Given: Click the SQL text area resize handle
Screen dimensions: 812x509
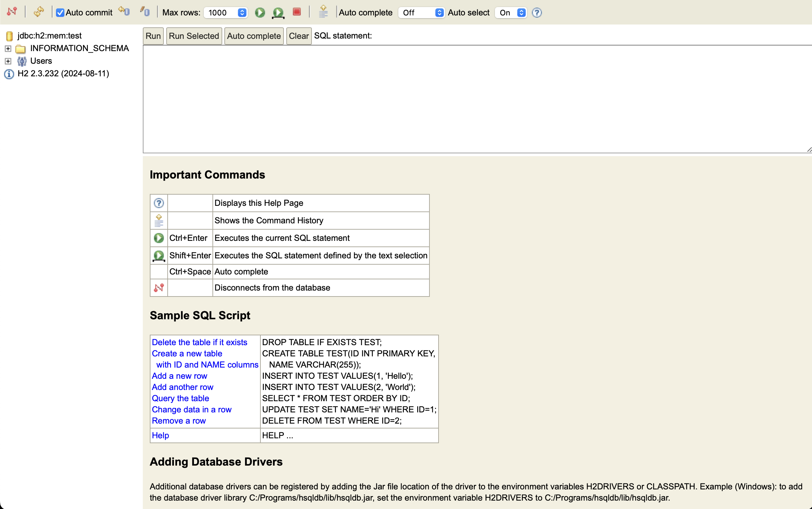Looking at the screenshot, I should coord(809,150).
